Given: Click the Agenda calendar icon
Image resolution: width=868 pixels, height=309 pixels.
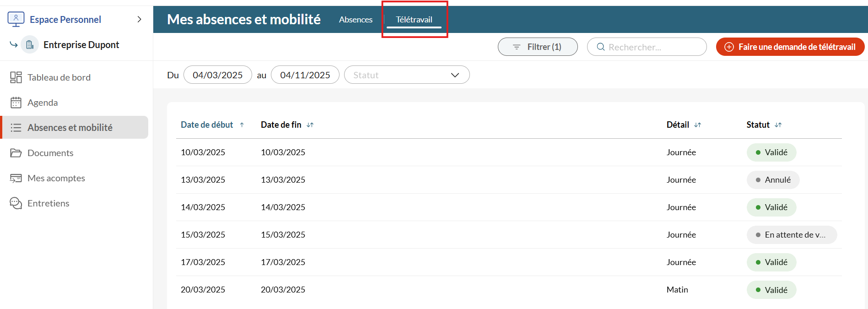Looking at the screenshot, I should pos(16,103).
